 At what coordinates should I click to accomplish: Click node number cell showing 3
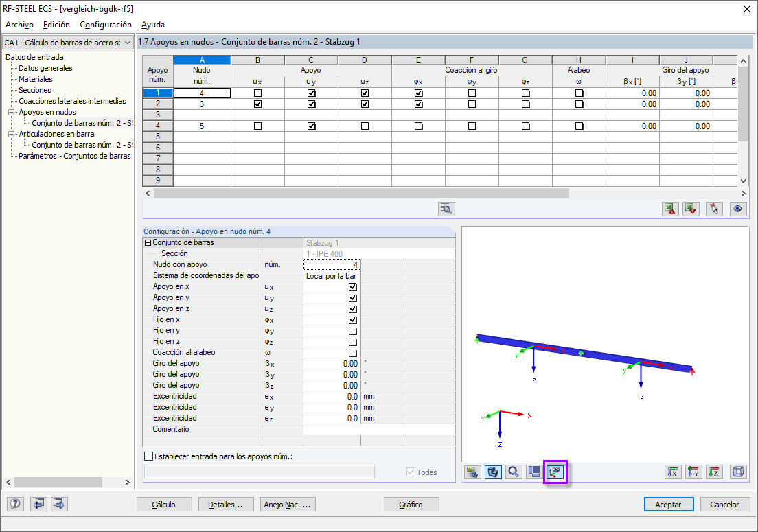202,104
